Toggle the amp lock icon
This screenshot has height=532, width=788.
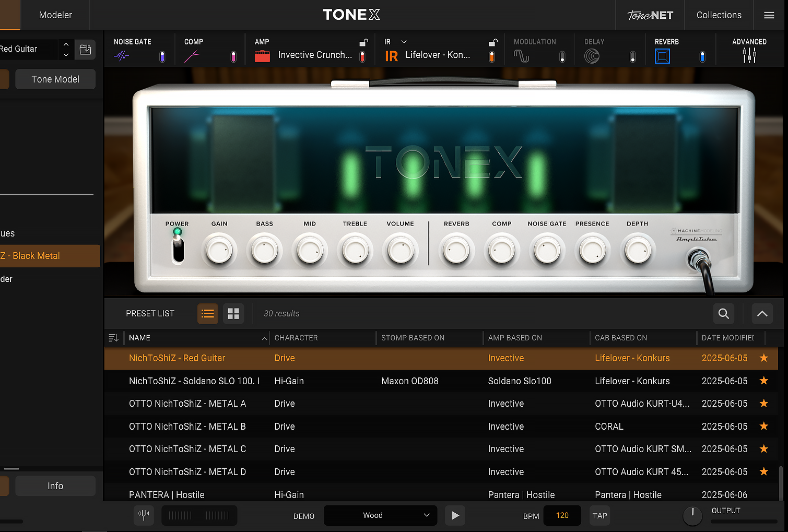[x=363, y=42]
